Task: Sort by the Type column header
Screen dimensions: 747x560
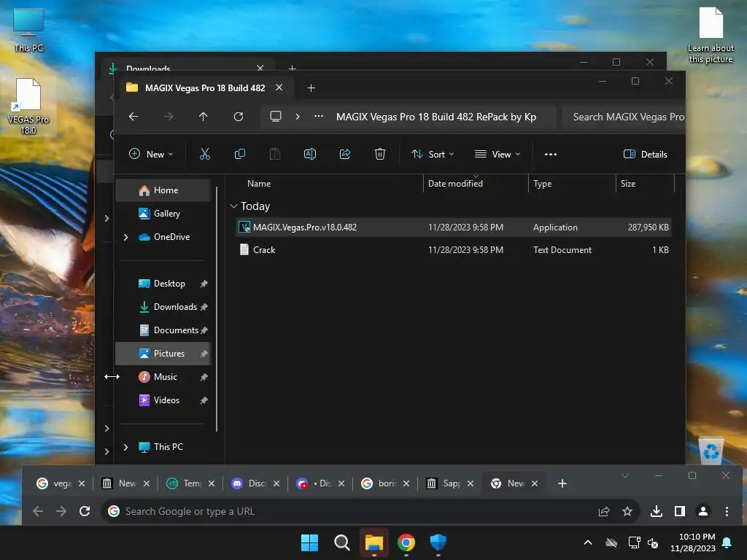Action: tap(543, 184)
